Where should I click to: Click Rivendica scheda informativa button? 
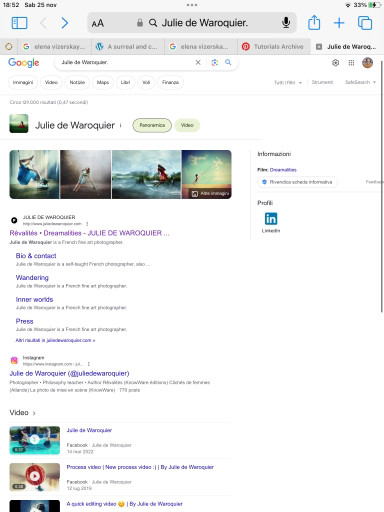click(297, 182)
